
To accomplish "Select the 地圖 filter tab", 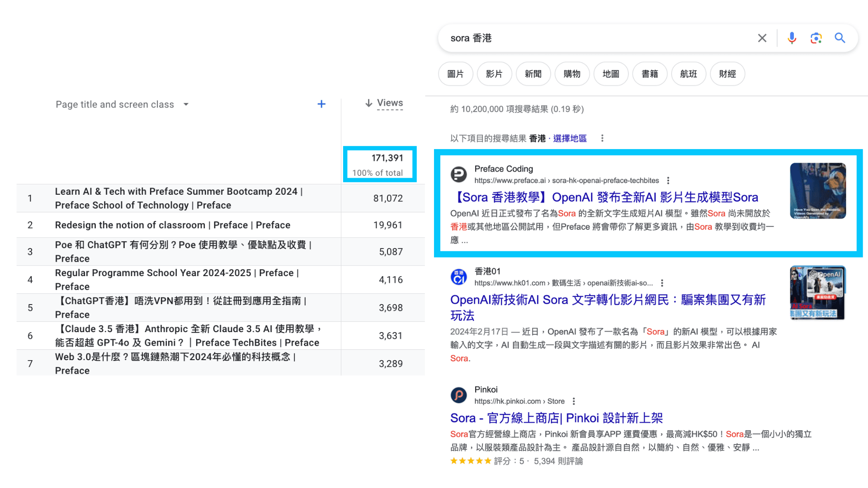I will [x=611, y=74].
